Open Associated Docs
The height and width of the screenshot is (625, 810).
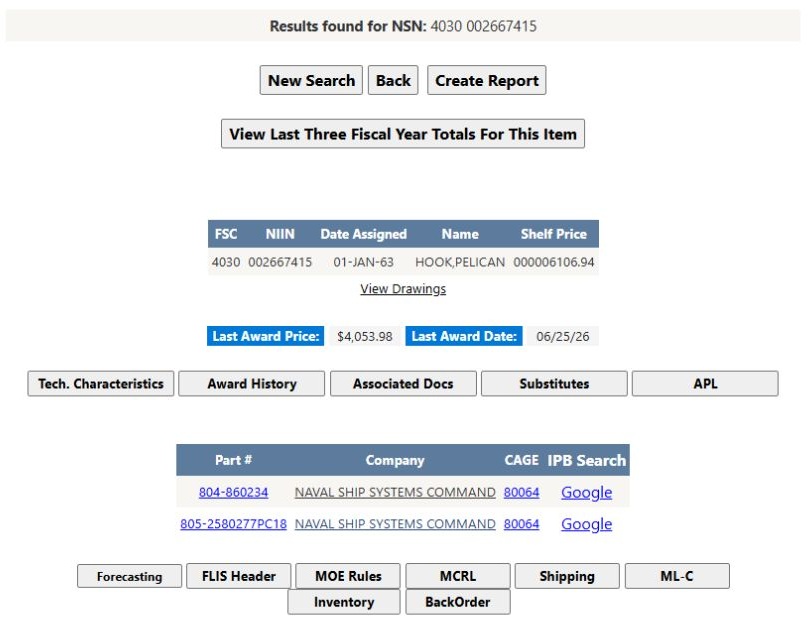[403, 384]
